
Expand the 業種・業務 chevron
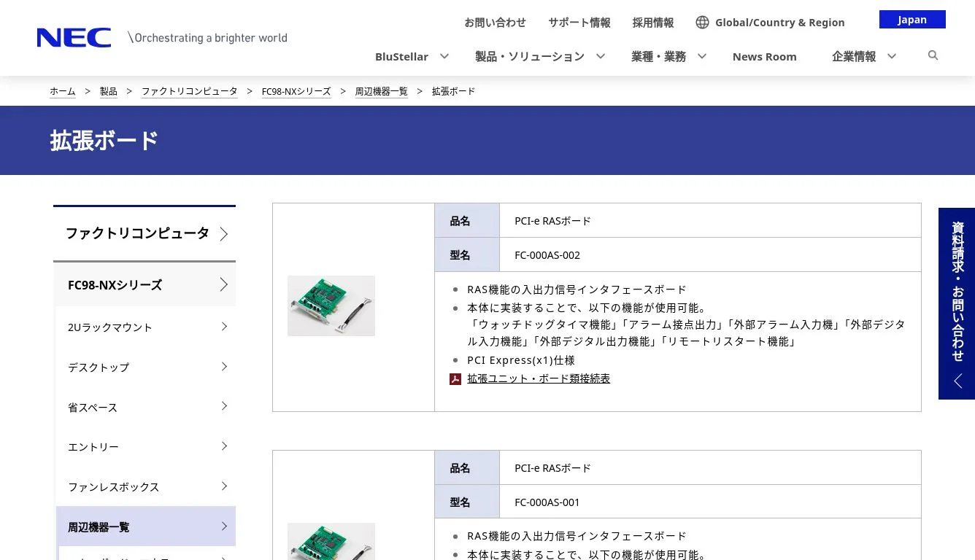[x=701, y=56]
